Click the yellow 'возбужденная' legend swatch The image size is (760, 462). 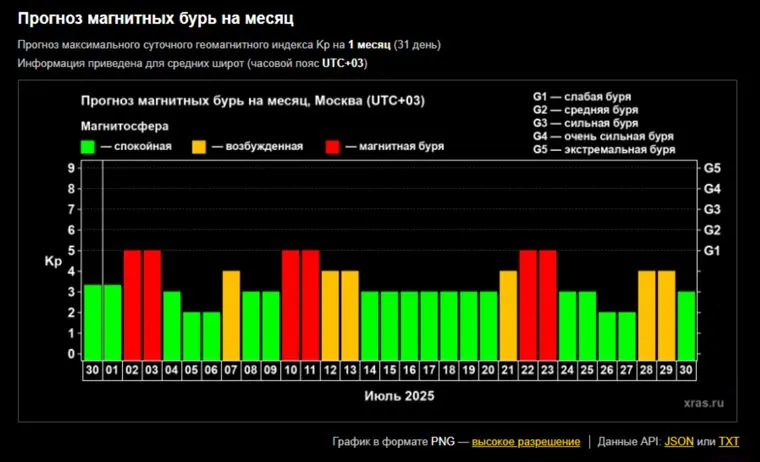[199, 146]
